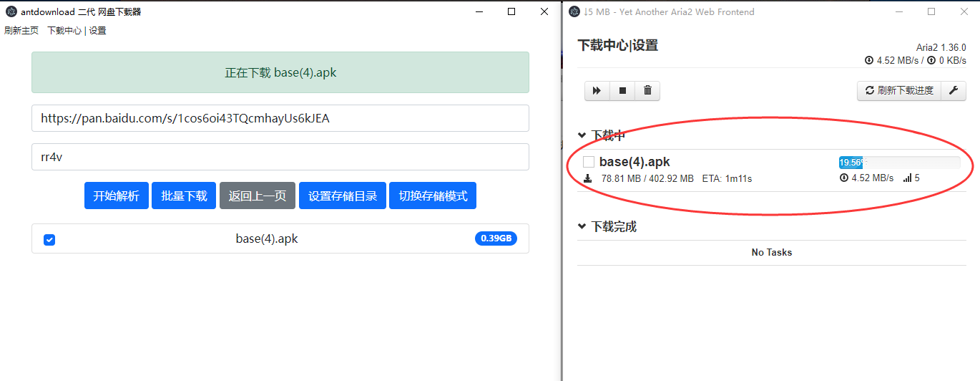The width and height of the screenshot is (980, 381).
Task: Click the 78.81 MB / 402.92 MB text
Action: point(647,178)
